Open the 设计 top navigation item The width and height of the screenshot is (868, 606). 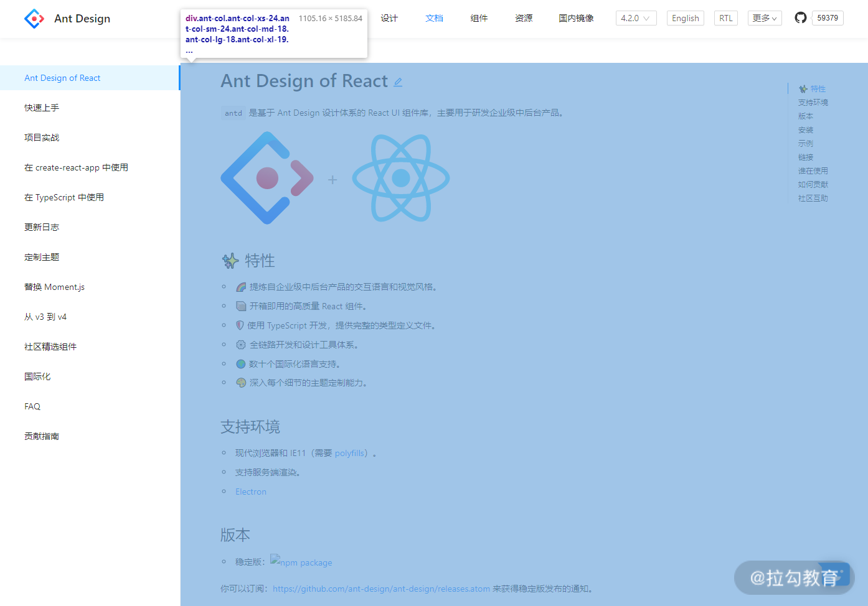click(x=389, y=18)
